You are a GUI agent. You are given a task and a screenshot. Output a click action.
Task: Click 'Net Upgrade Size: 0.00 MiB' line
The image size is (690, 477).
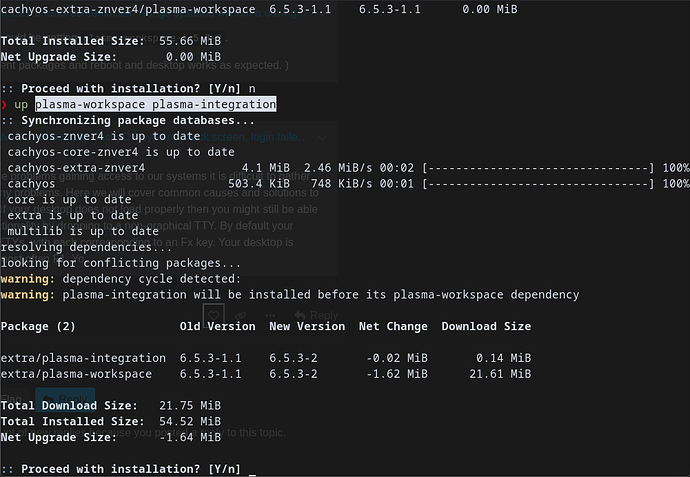111,57
